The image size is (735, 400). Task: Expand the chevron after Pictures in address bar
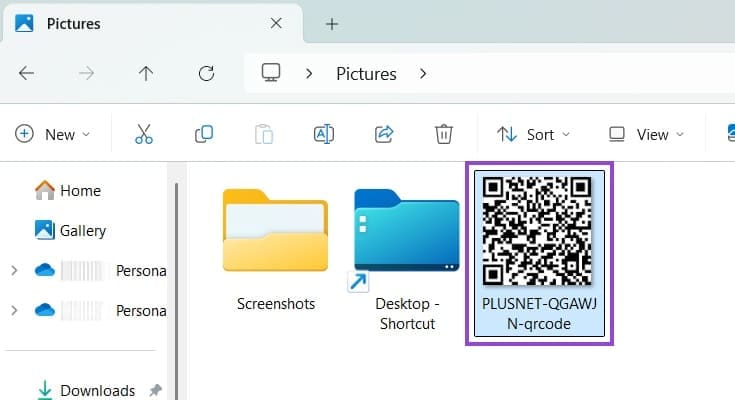pos(423,73)
